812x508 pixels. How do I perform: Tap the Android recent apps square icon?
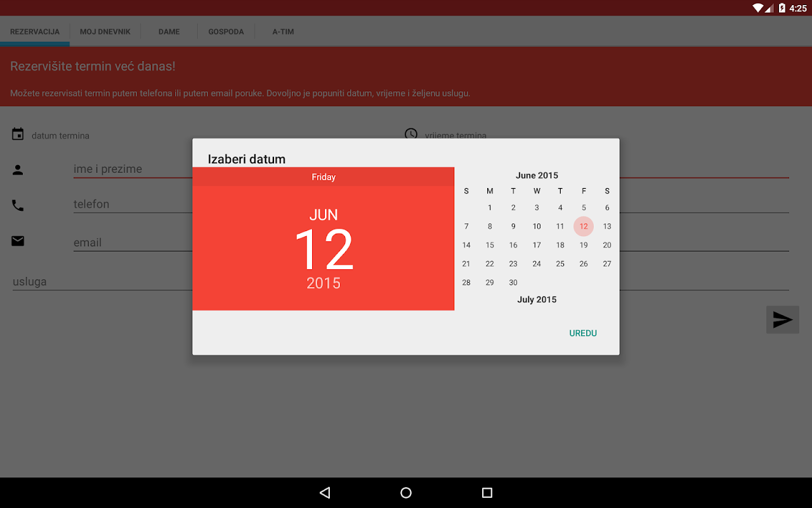pyautogui.click(x=487, y=493)
